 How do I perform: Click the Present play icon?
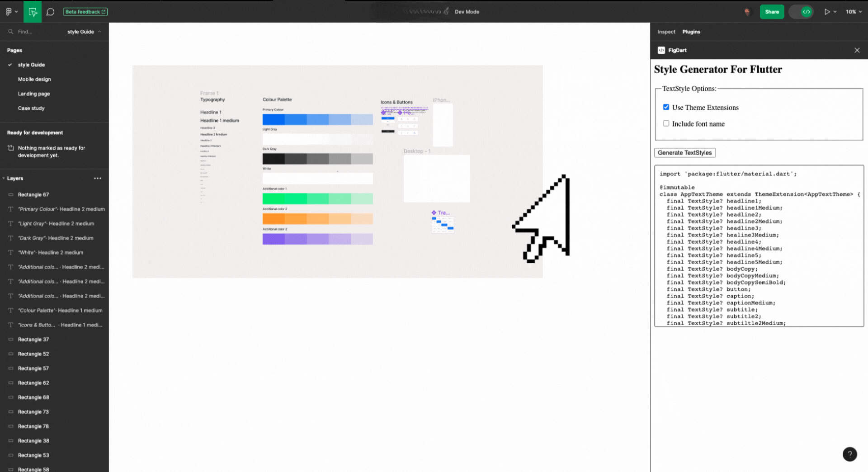click(827, 12)
